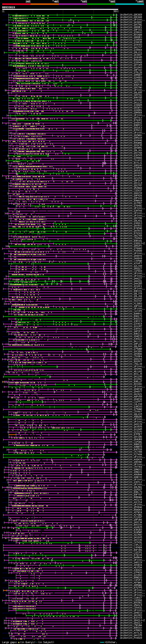
Task: Open hit UniRef100_Q9C669
Action: click(x=131, y=15)
